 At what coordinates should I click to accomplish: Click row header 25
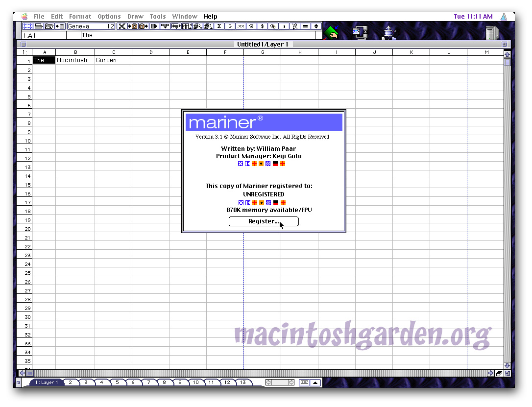click(24, 273)
